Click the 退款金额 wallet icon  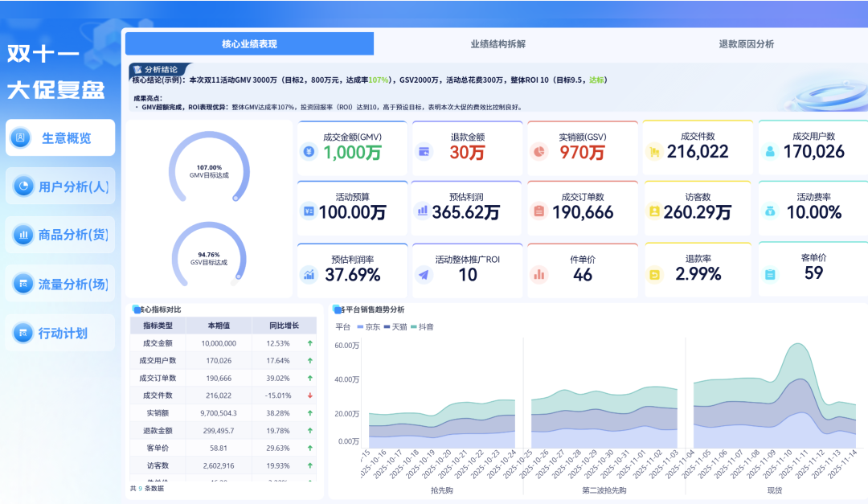[x=424, y=151]
